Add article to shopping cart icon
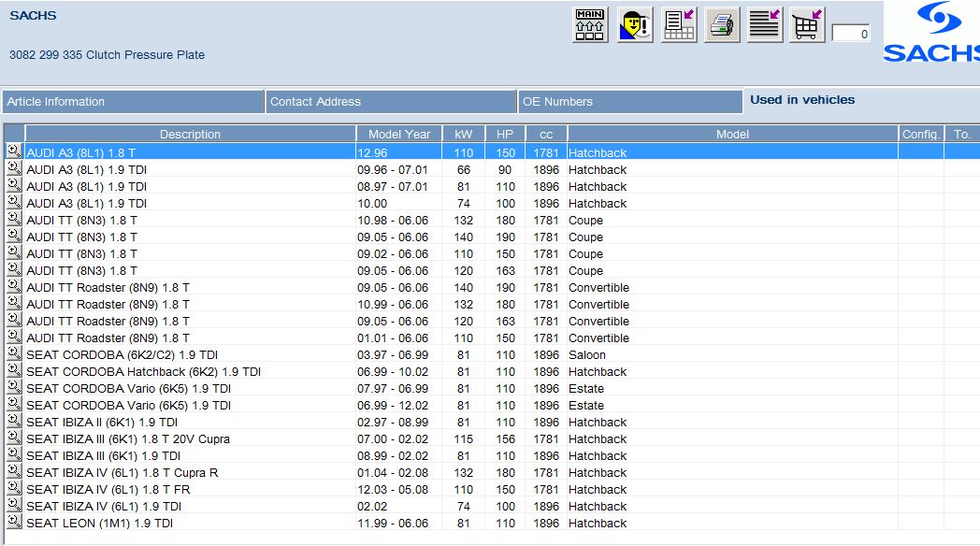 pyautogui.click(x=807, y=25)
